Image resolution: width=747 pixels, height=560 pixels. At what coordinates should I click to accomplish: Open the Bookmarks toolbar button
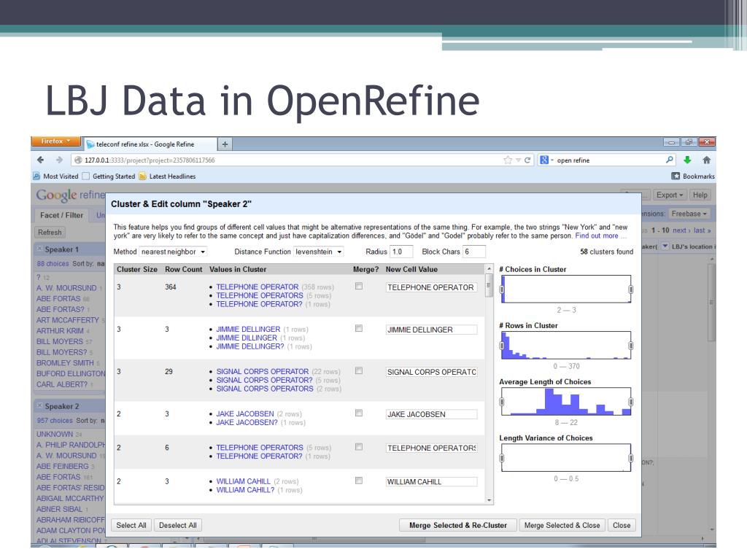click(693, 176)
